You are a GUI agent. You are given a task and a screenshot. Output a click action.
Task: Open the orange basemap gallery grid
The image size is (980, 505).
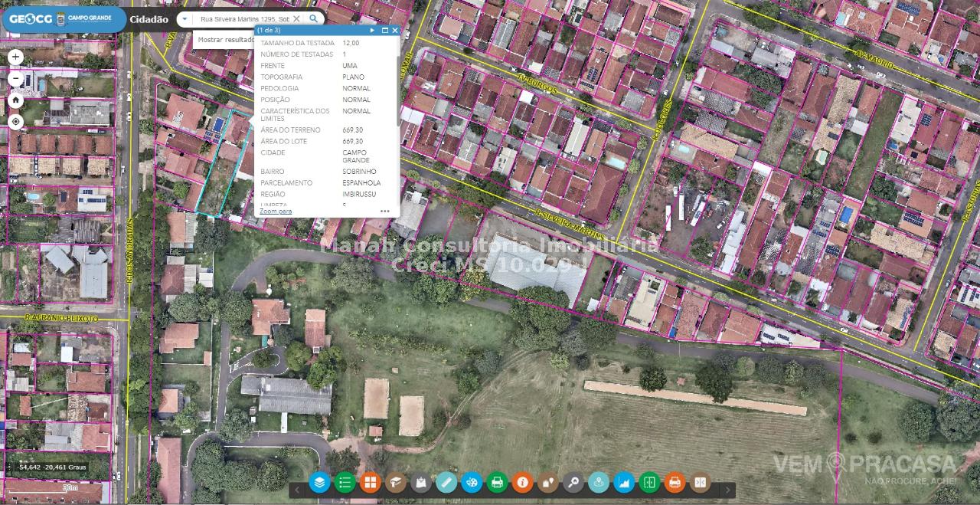(371, 482)
